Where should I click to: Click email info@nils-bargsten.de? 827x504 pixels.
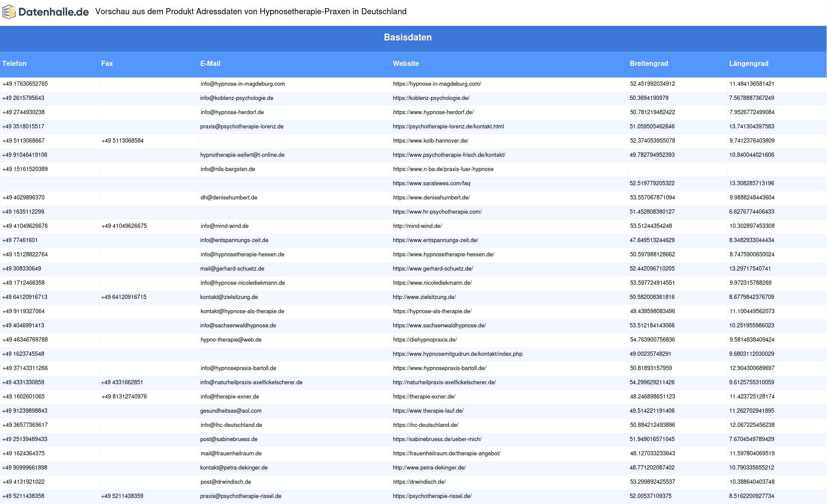pyautogui.click(x=228, y=169)
